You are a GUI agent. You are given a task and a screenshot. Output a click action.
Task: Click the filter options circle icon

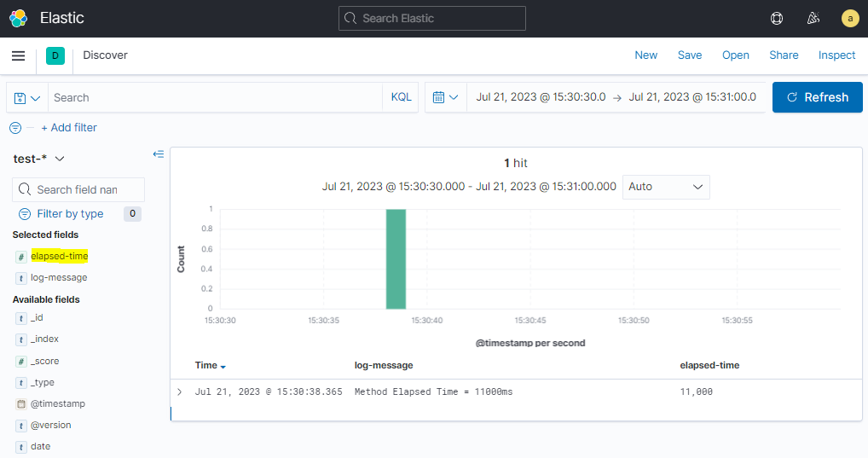[x=15, y=128]
